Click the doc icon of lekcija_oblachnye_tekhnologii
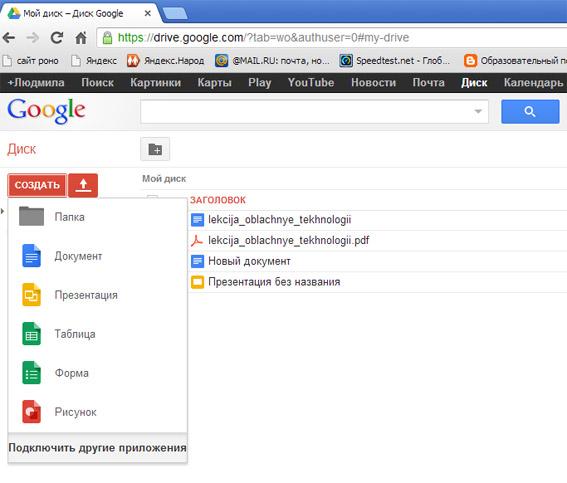Image resolution: width=567 pixels, height=483 pixels. [197, 220]
